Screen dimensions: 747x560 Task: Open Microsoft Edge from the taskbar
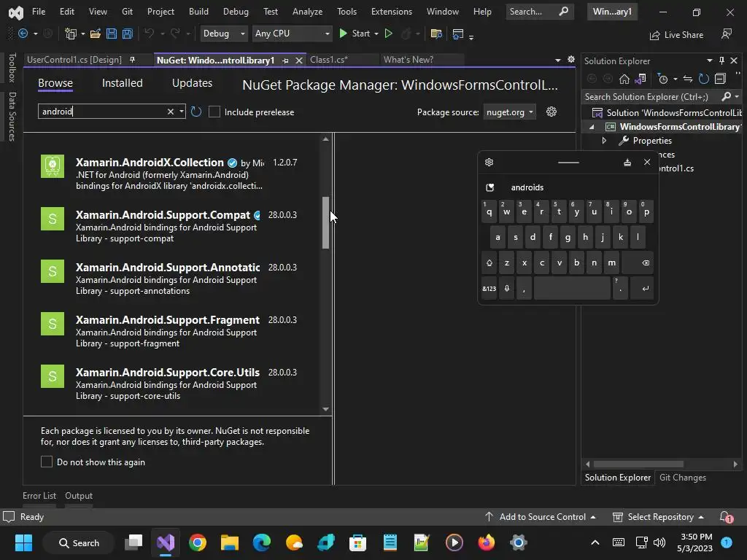262,542
